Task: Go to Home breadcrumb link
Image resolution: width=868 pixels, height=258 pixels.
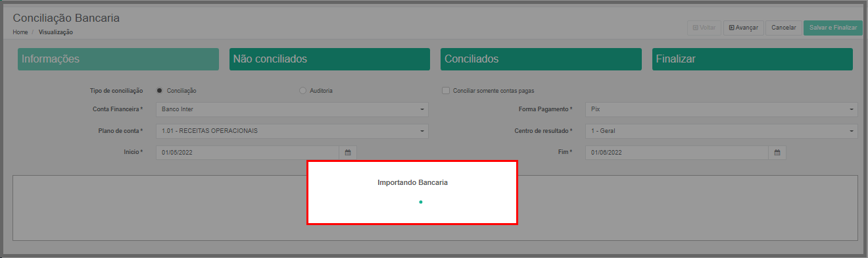Action: coord(20,32)
